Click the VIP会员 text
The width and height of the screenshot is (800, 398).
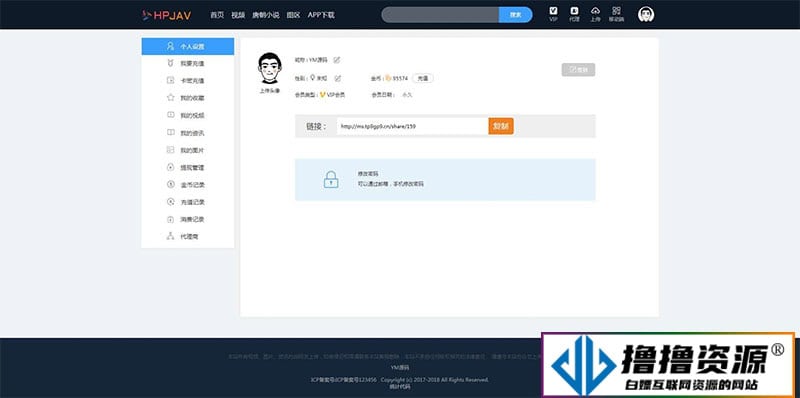point(336,95)
